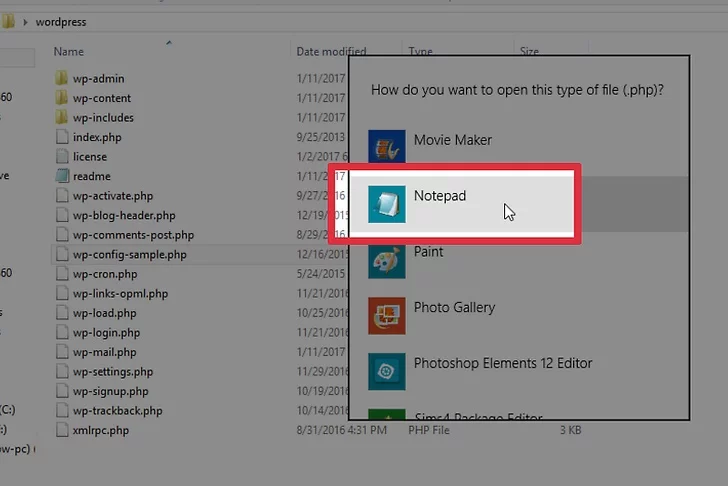Select the wp-config-sample.php file
Viewport: 728px width, 486px height.
click(129, 254)
